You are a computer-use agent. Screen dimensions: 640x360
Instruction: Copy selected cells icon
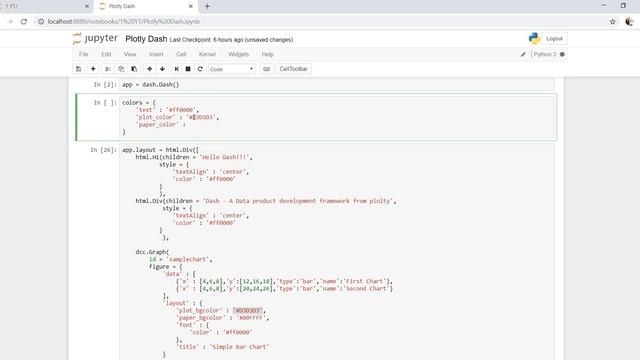click(x=121, y=69)
